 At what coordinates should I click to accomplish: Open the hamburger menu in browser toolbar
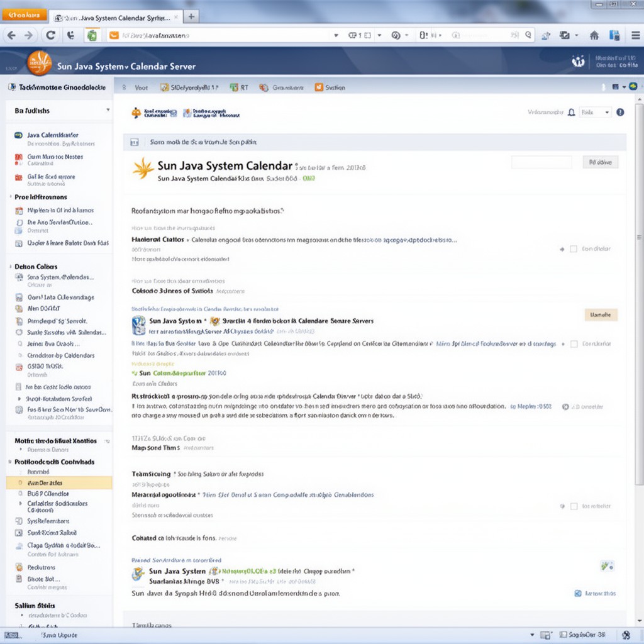[x=635, y=35]
